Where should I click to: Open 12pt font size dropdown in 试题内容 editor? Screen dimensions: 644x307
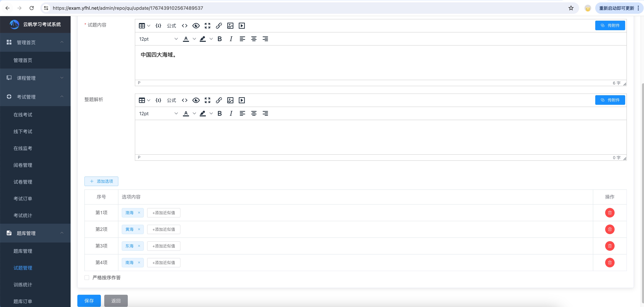(158, 39)
